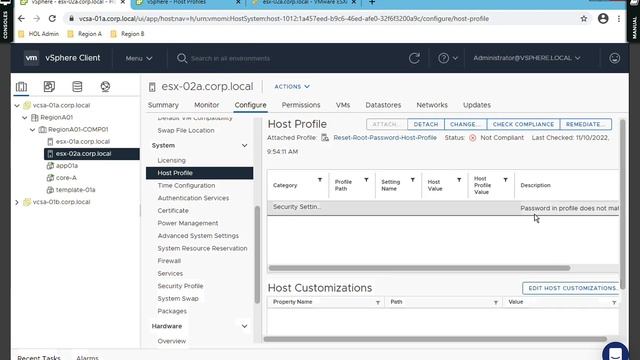Click the feedback smiley icon
The image size is (640, 360).
[615, 58]
